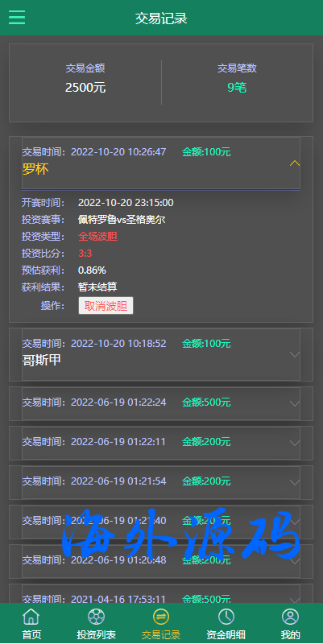Viewport: 323px width, 644px height.
Task: Select the 全场波胆 investment type text
Action: tap(97, 237)
